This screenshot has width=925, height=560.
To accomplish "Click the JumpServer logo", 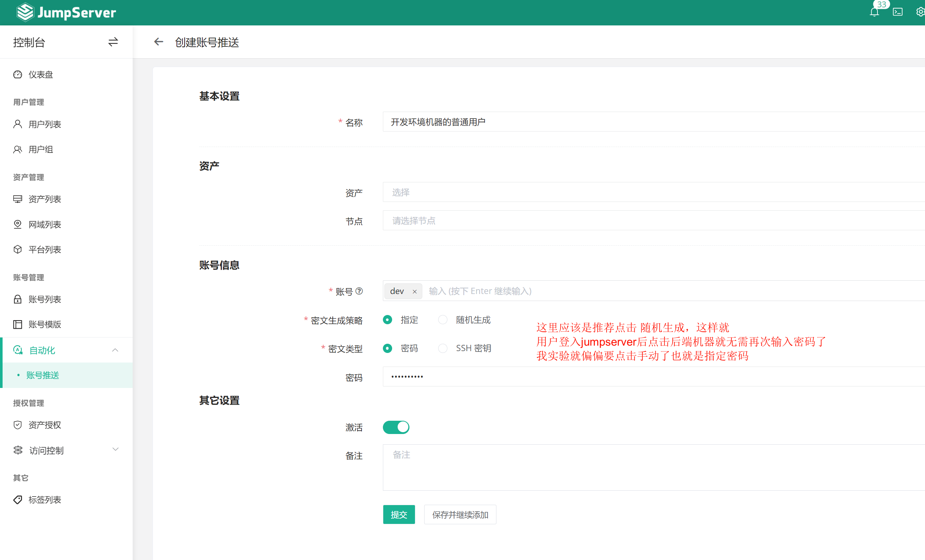I will [x=66, y=13].
